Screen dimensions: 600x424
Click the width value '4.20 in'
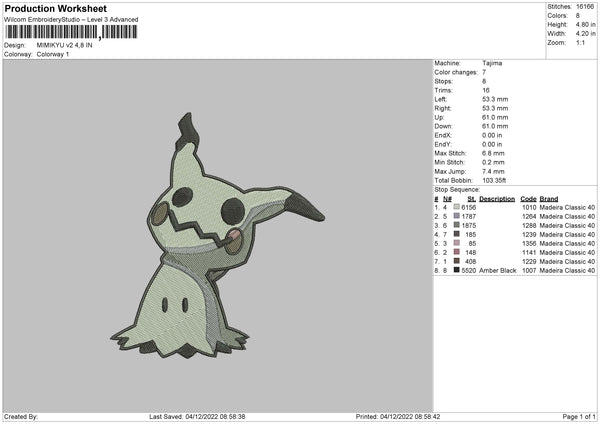(x=585, y=34)
